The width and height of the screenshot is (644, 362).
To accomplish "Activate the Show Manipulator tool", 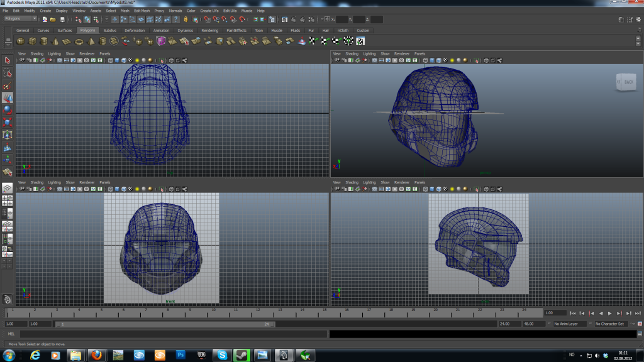I will tap(8, 160).
